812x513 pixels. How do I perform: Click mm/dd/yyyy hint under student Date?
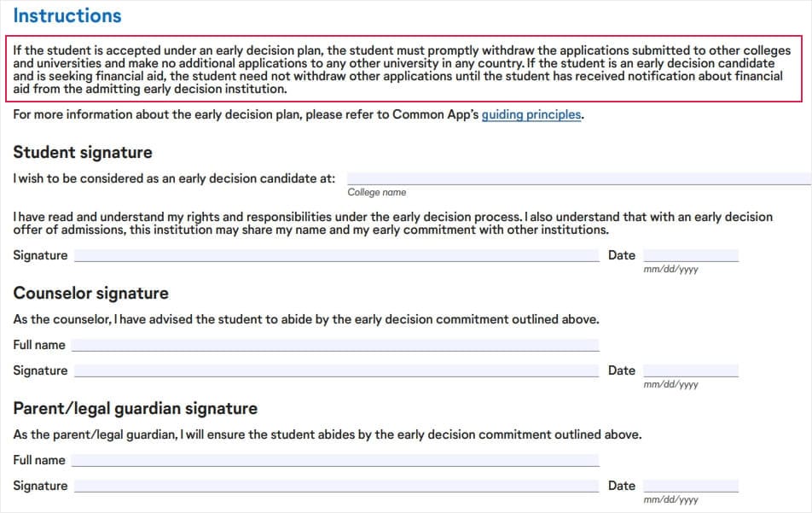(670, 270)
